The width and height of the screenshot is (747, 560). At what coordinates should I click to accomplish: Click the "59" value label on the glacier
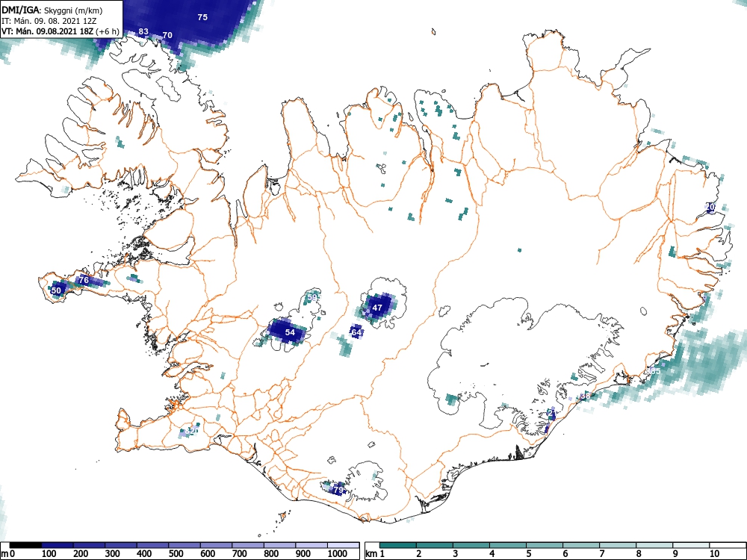coord(312,297)
